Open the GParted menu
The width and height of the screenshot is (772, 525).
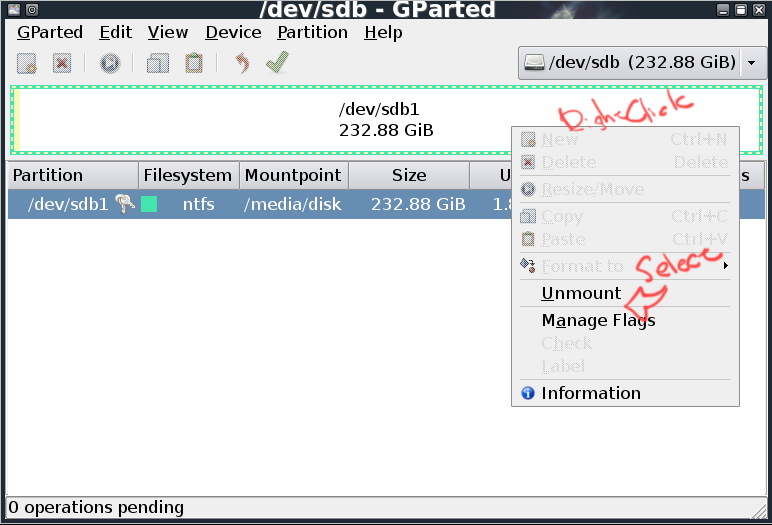(50, 33)
